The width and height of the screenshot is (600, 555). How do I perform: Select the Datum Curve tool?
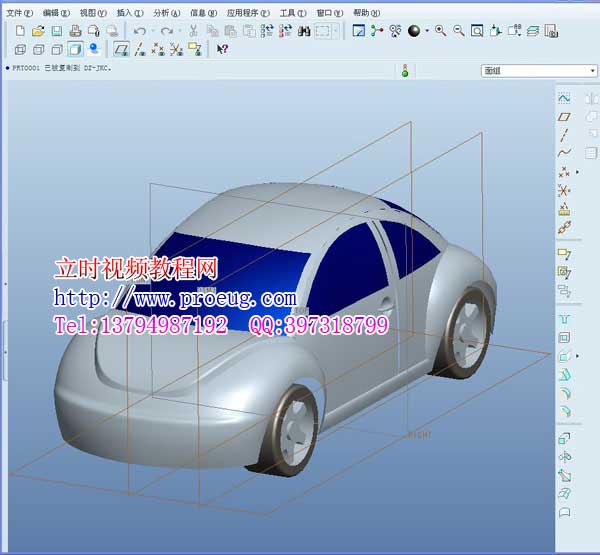tap(564, 153)
